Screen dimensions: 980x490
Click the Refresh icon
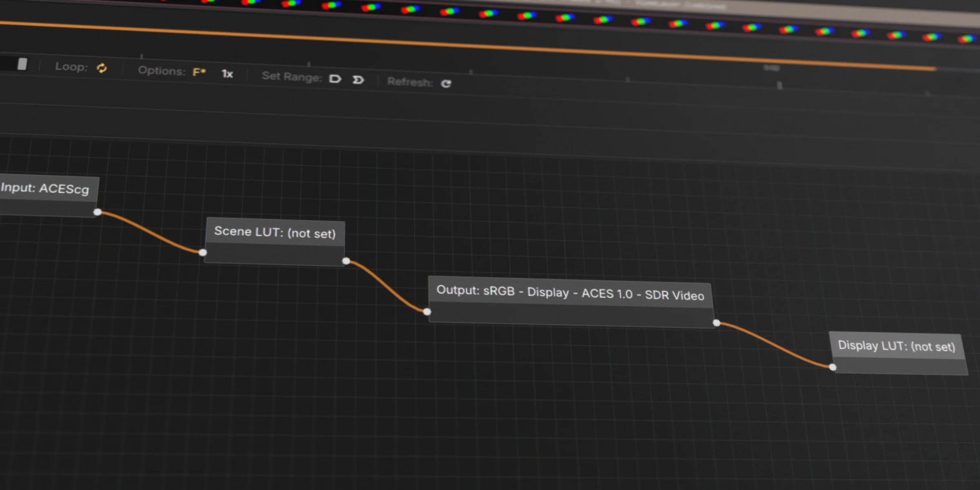point(447,83)
